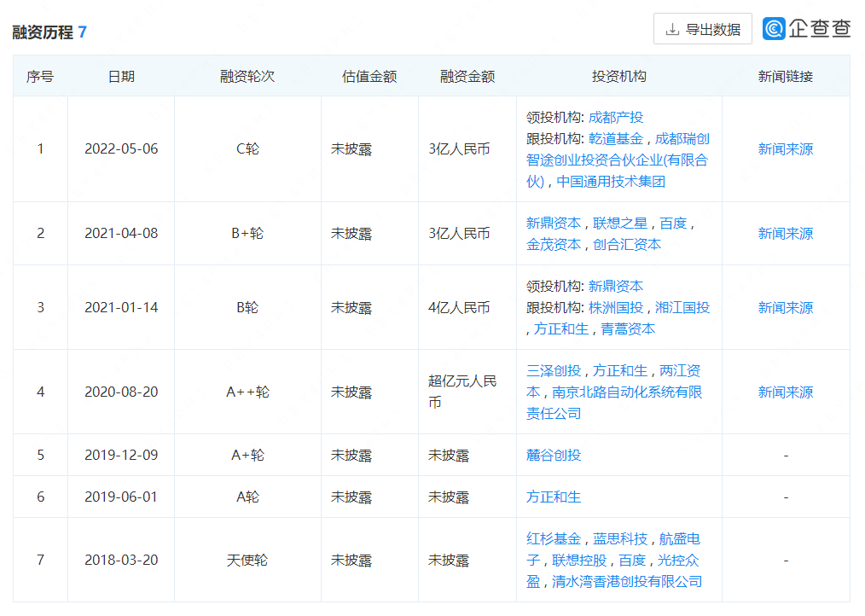This screenshot has width=865, height=616.
Task: Open investor link 联想控股
Action: tap(579, 561)
